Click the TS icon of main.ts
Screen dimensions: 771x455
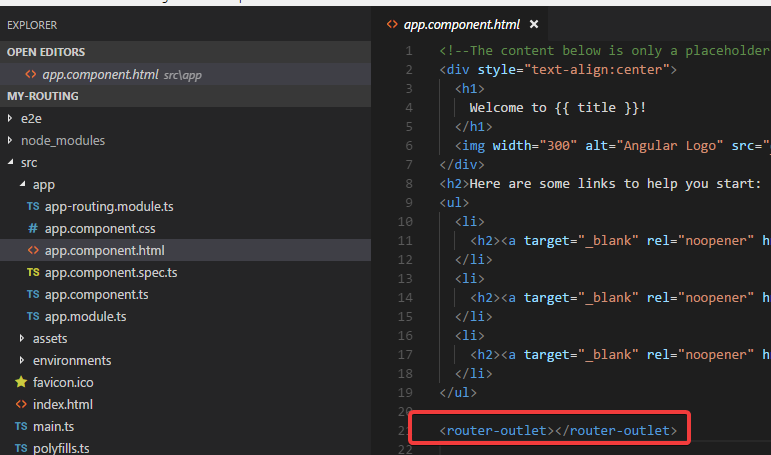21,426
